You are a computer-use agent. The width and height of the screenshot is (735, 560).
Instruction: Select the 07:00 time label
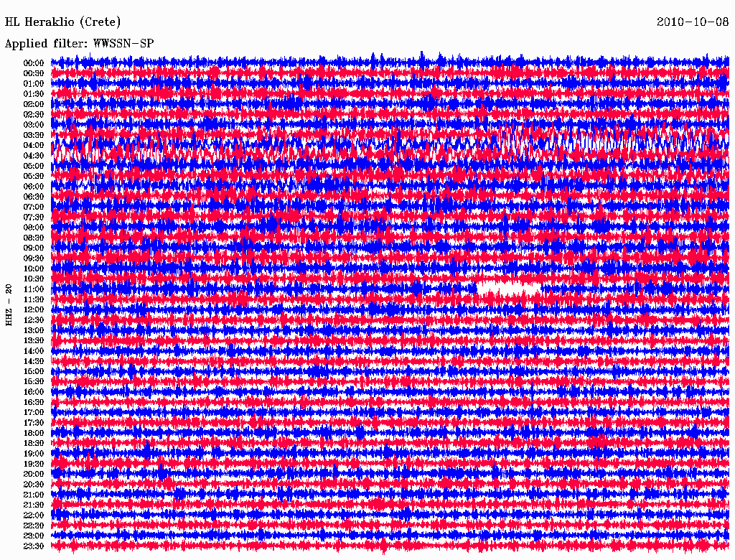point(34,207)
